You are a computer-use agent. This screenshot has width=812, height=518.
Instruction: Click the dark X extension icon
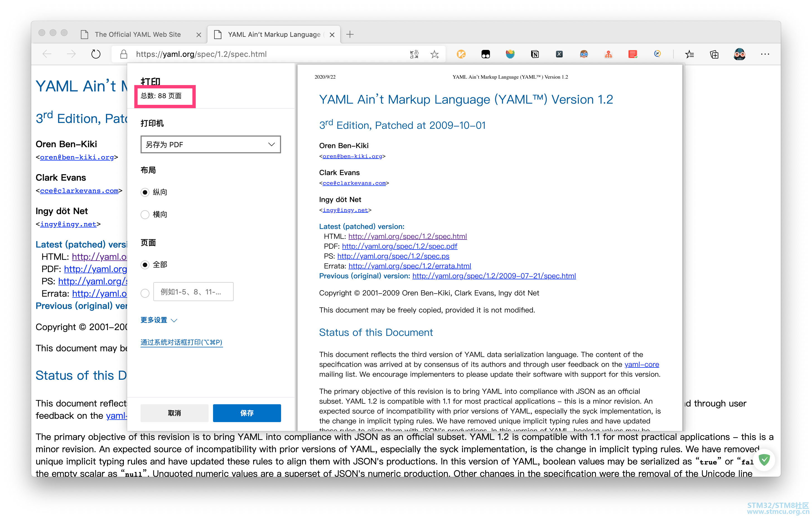pyautogui.click(x=559, y=54)
